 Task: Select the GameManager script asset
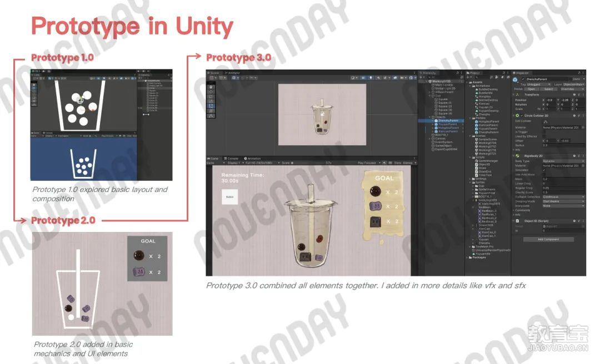click(487, 161)
